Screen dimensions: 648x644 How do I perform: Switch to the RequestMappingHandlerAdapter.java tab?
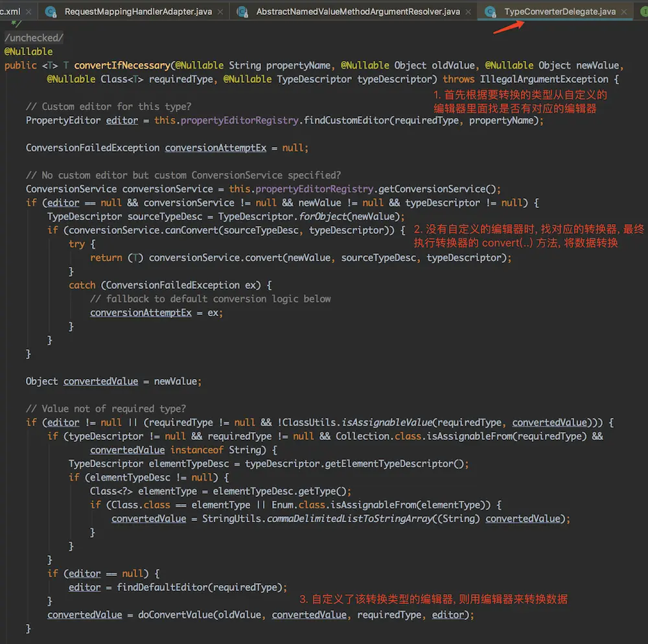click(137, 12)
